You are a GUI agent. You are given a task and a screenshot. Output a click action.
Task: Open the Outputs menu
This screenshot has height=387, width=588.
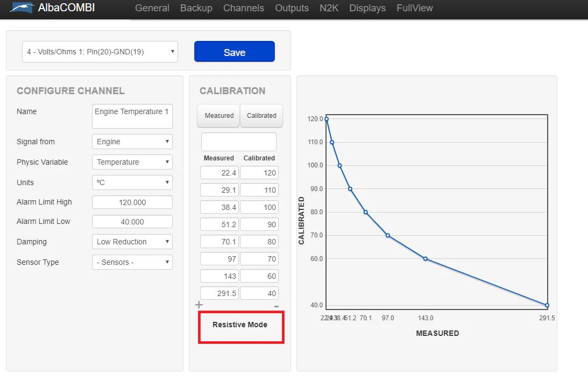click(292, 8)
